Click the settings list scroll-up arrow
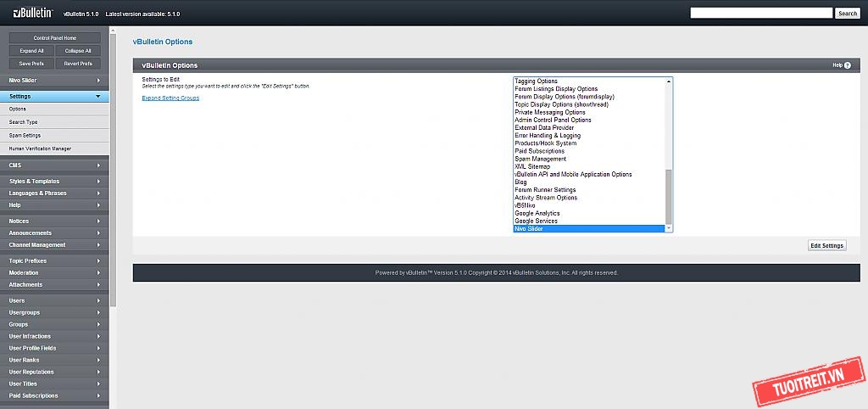 coord(669,81)
